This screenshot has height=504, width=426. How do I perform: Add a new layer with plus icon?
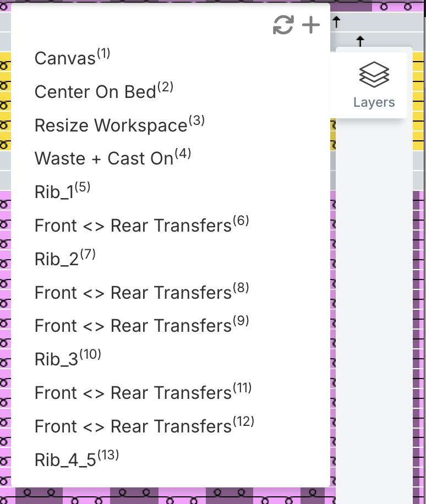click(x=311, y=25)
